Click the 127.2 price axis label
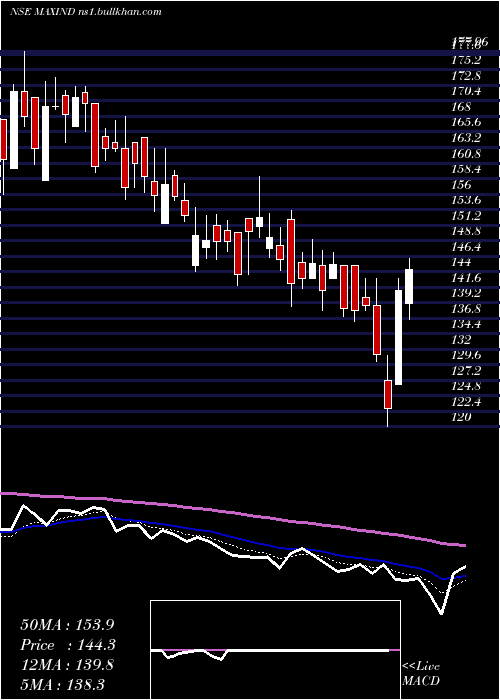The width and height of the screenshot is (500, 700). [466, 371]
